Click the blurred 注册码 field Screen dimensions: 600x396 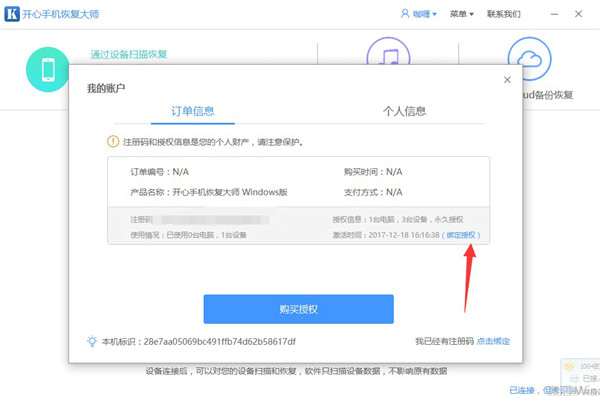tap(210, 220)
